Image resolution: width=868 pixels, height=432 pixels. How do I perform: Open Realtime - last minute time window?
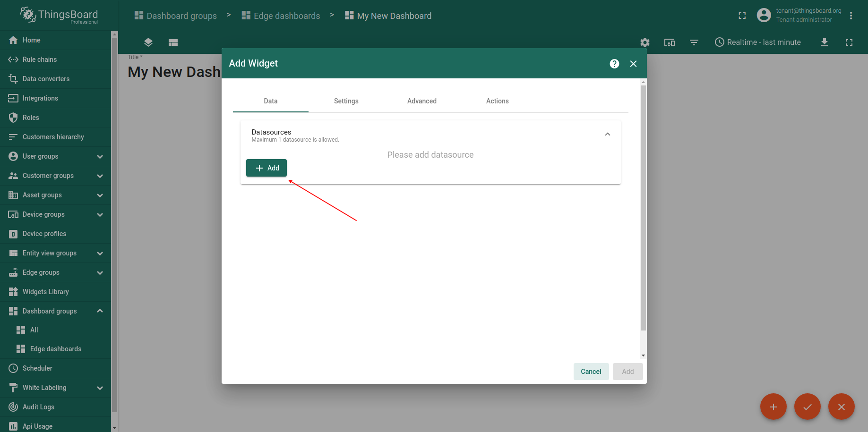757,42
